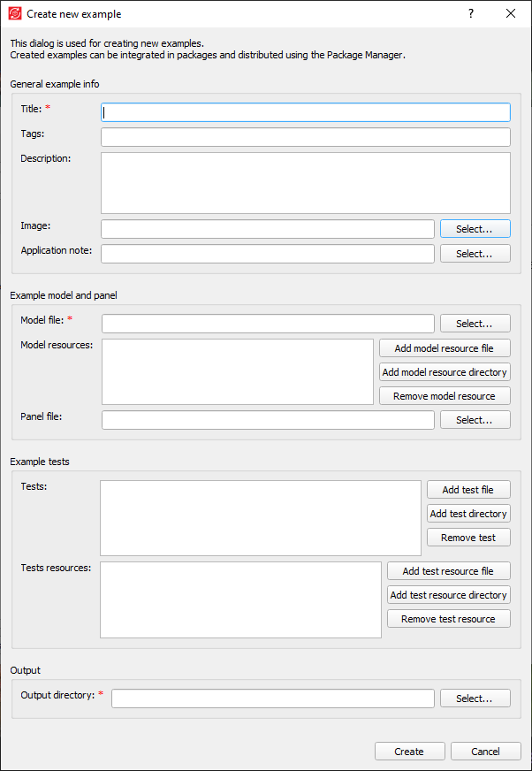Screen dimensions: 532x771
Task: Click Add test resource file button
Action: pyautogui.click(x=448, y=571)
